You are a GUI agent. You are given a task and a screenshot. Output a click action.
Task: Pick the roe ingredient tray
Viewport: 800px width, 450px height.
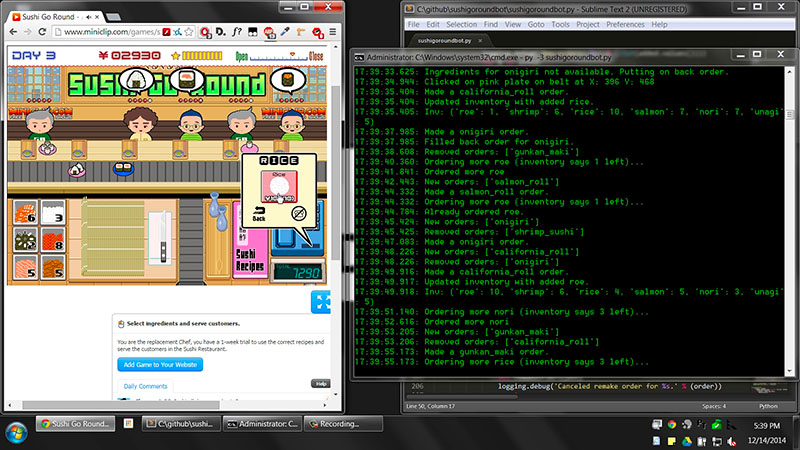50,242
